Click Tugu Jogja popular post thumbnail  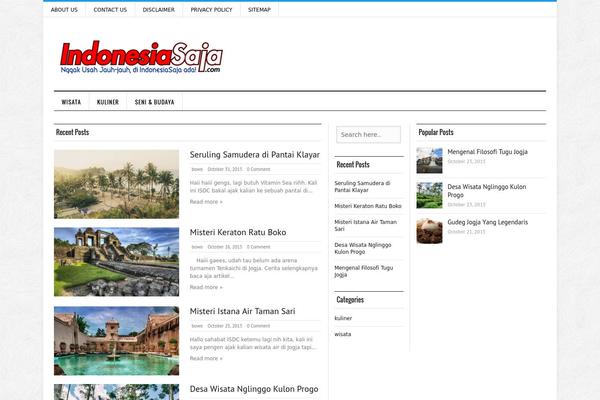pyautogui.click(x=429, y=160)
